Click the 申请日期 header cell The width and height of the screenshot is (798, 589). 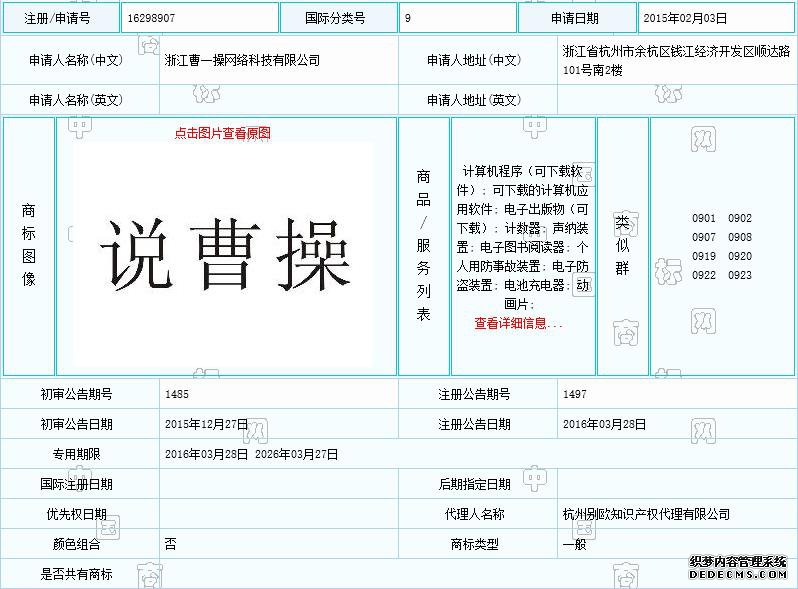coord(577,18)
